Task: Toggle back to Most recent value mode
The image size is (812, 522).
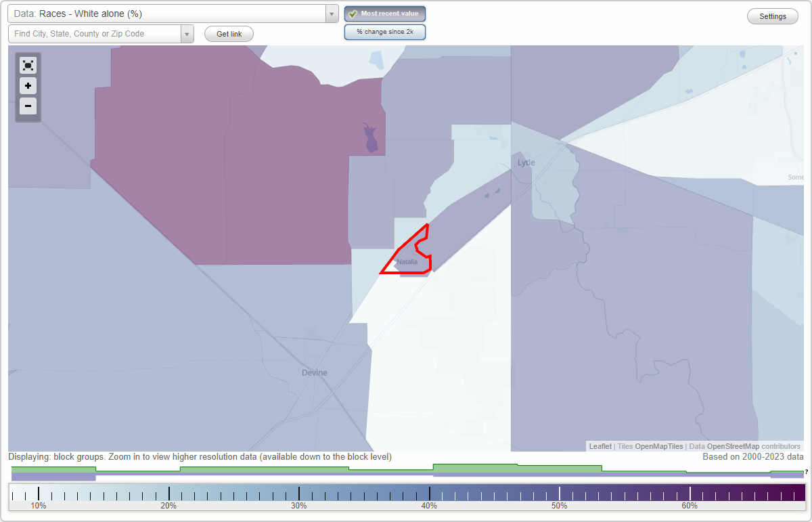Action: [384, 14]
